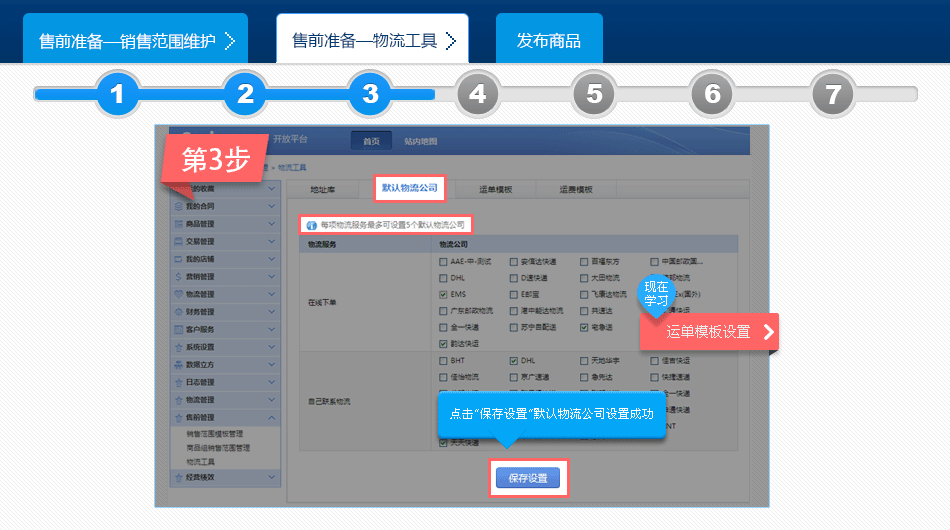This screenshot has width=950, height=530.
Task: Jump to step 7 circle
Action: [x=833, y=94]
